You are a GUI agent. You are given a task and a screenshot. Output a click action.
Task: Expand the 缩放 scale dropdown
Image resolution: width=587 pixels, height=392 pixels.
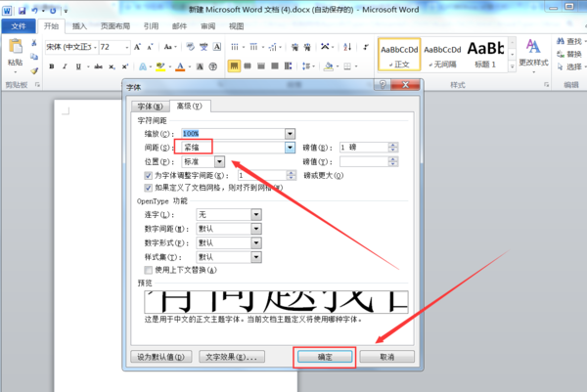(x=291, y=134)
